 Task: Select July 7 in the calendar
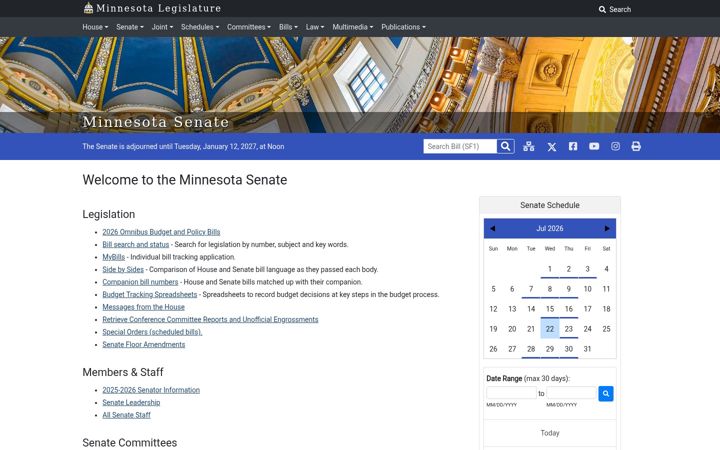pos(531,289)
